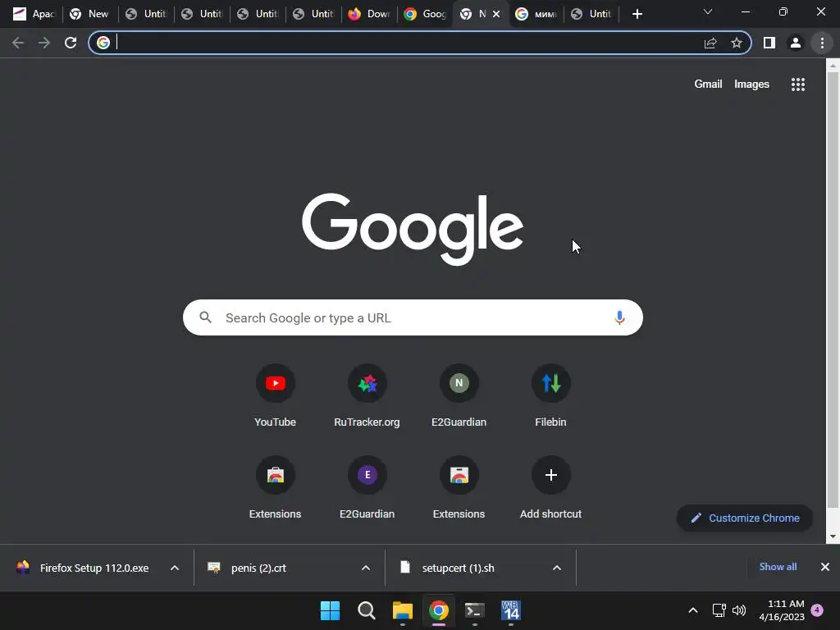Bookmark this tab with star icon

pos(737,43)
